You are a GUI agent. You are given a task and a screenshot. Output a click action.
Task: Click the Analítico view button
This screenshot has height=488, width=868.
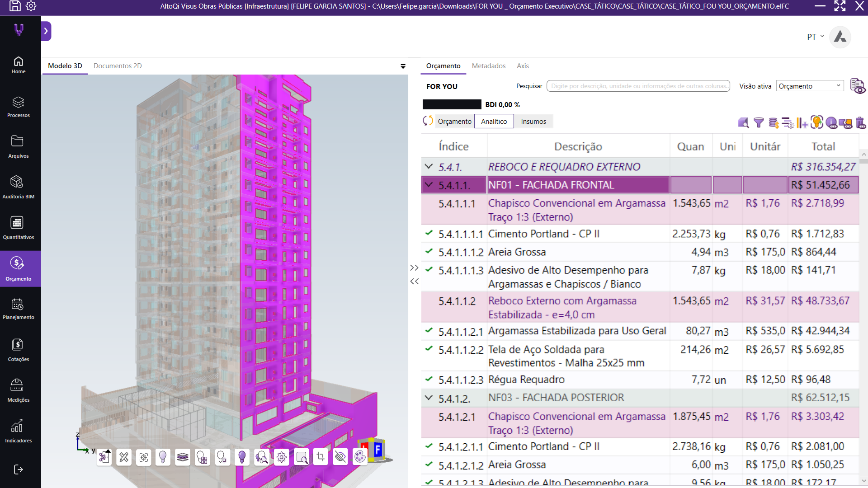click(x=494, y=121)
